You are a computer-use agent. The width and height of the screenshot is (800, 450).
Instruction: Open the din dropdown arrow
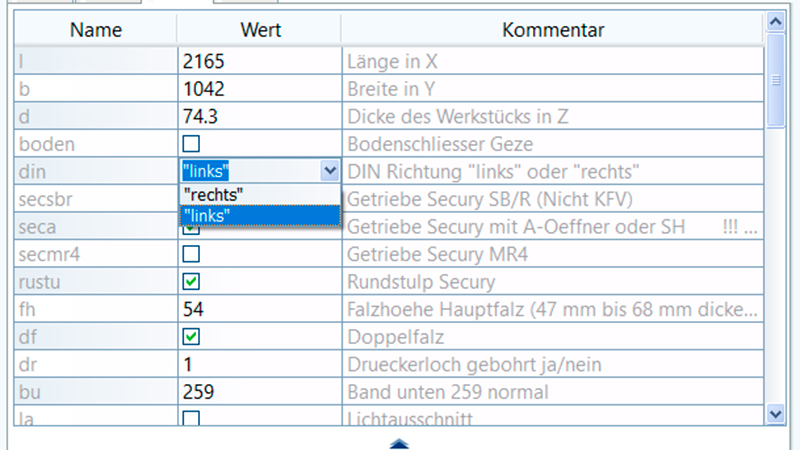click(331, 171)
